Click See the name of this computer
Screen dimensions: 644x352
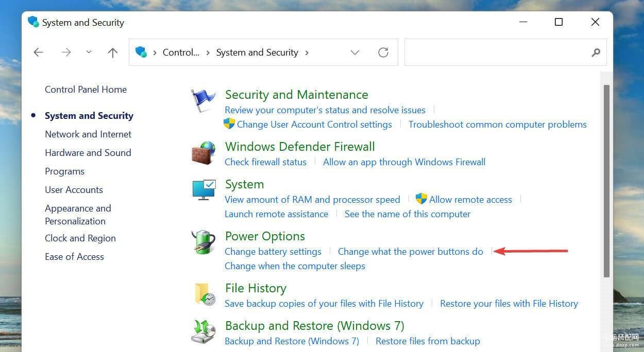click(408, 214)
